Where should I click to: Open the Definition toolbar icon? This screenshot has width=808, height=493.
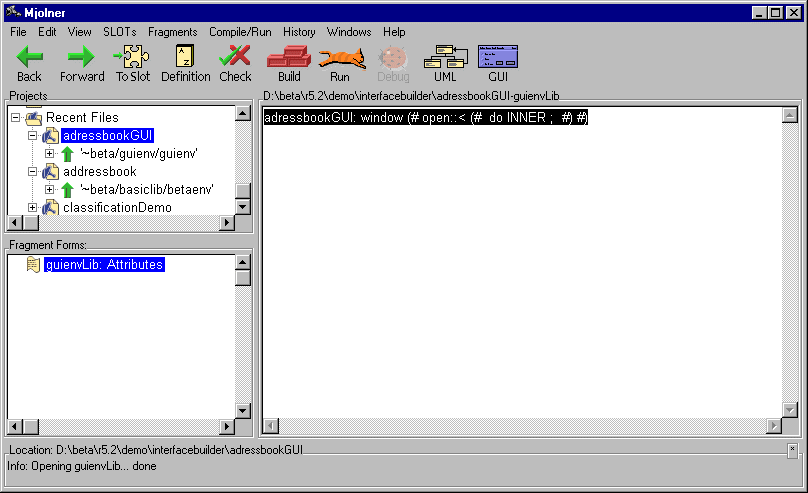coord(185,58)
